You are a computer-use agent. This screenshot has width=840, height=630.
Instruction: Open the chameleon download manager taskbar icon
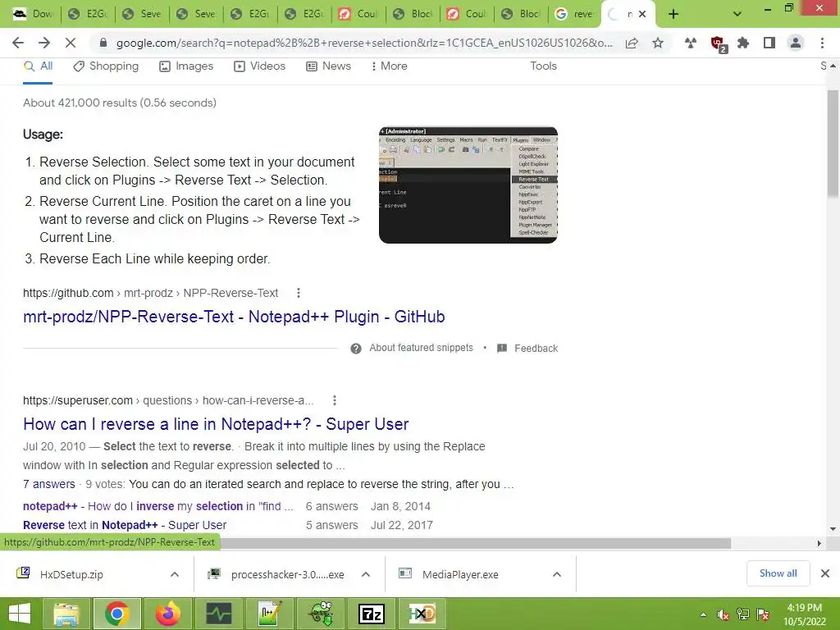321,614
